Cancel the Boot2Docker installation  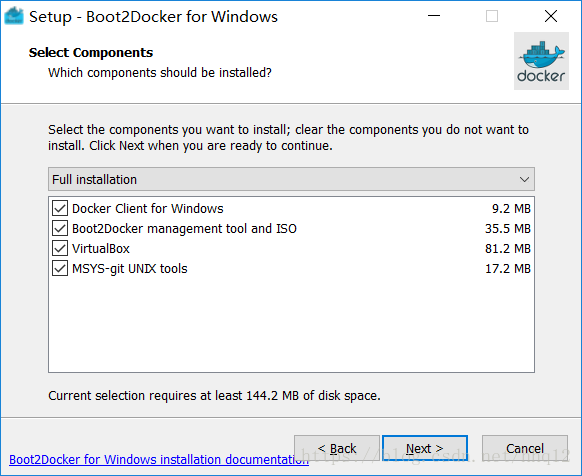click(525, 448)
